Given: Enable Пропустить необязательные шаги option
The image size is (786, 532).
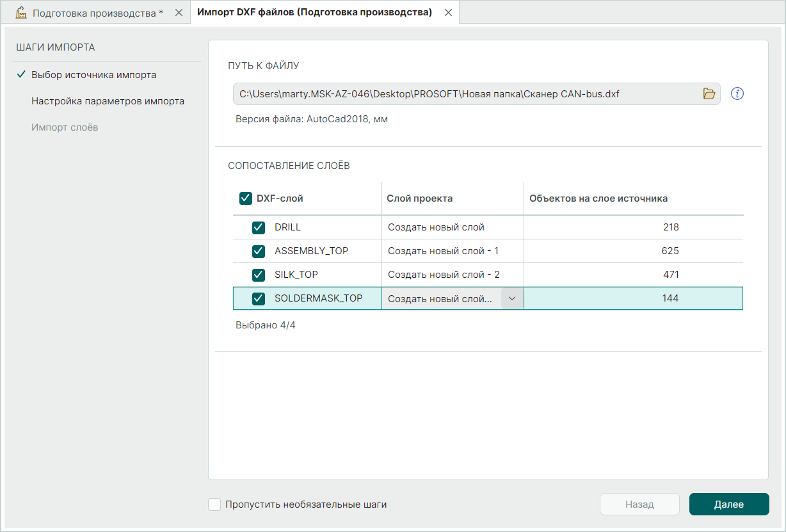Looking at the screenshot, I should (x=214, y=504).
